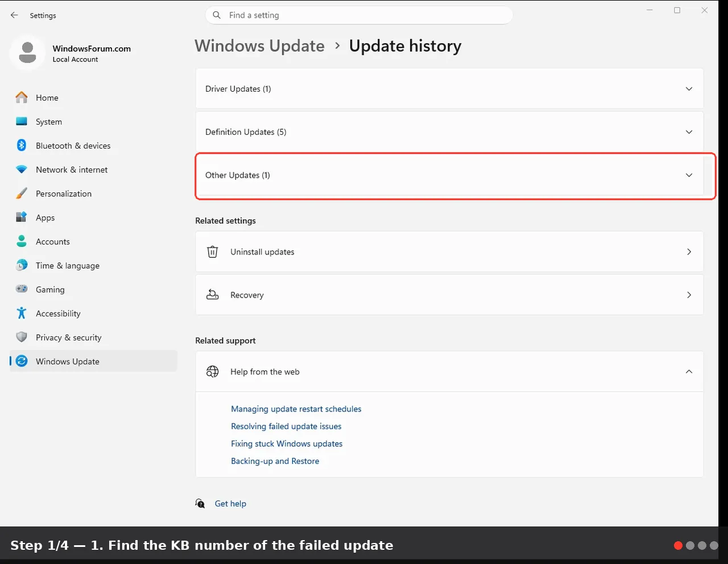Go to Home in sidebar

pyautogui.click(x=93, y=98)
